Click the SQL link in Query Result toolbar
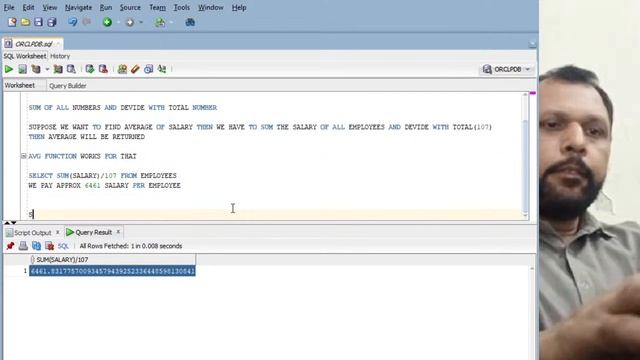The width and height of the screenshot is (640, 360). click(63, 246)
